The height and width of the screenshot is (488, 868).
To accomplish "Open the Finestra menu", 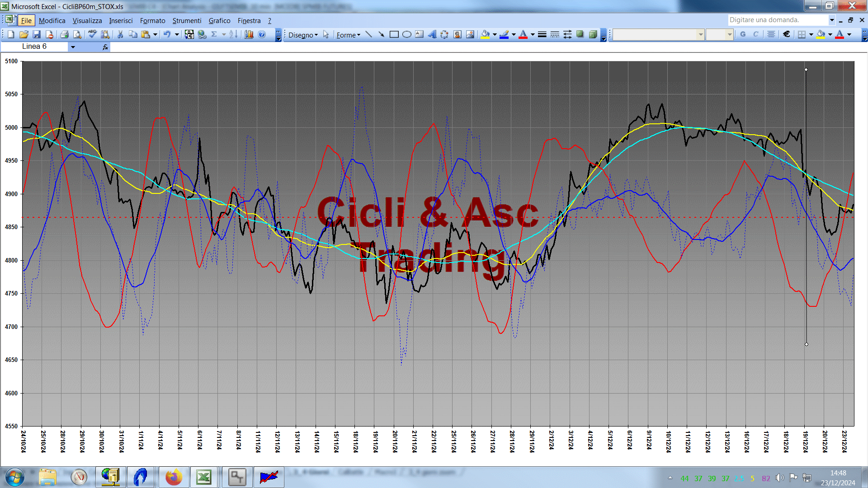I will [249, 21].
